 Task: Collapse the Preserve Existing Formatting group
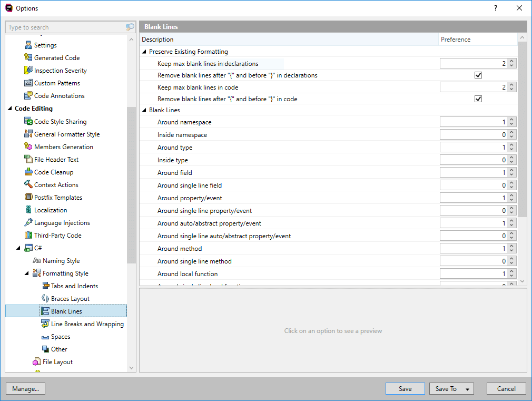click(x=144, y=52)
